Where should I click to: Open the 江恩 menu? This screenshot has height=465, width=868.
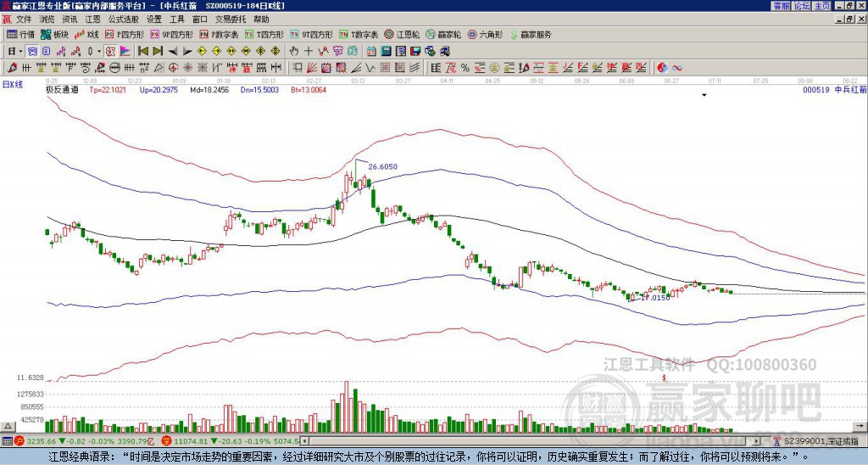pos(92,20)
